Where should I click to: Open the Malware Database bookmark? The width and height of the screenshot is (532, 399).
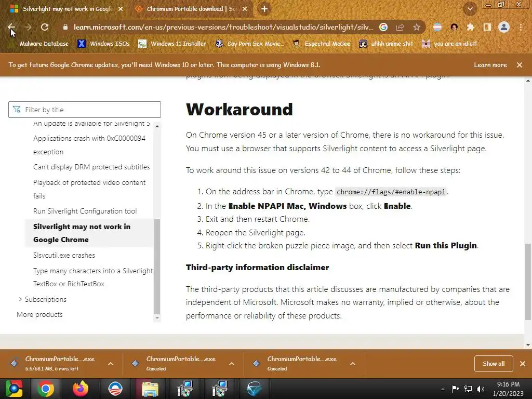click(x=39, y=44)
